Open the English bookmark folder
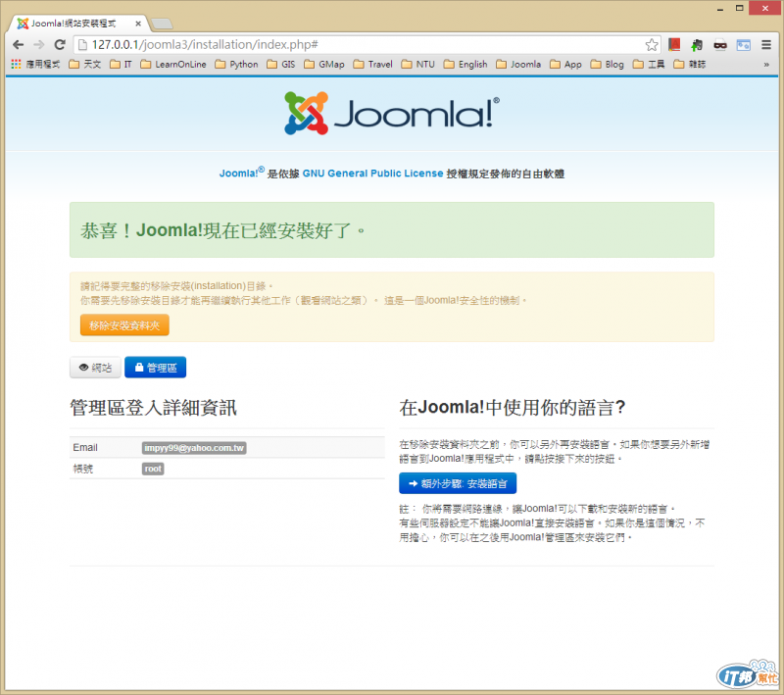This screenshot has height=695, width=784. point(465,64)
